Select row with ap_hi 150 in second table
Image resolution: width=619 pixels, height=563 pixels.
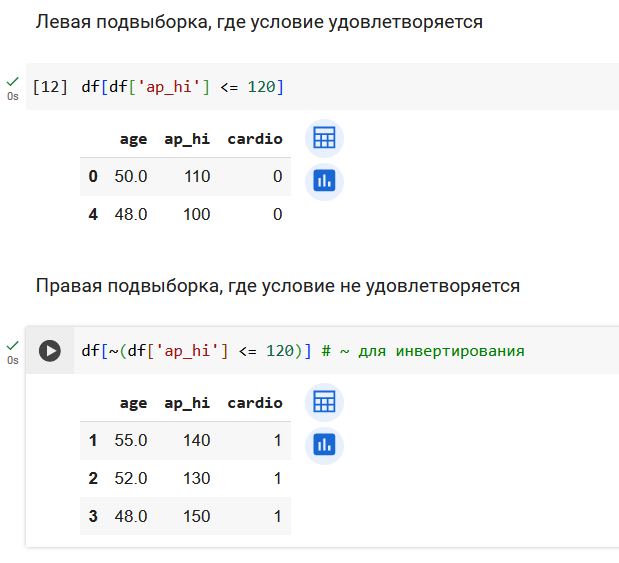tap(186, 516)
